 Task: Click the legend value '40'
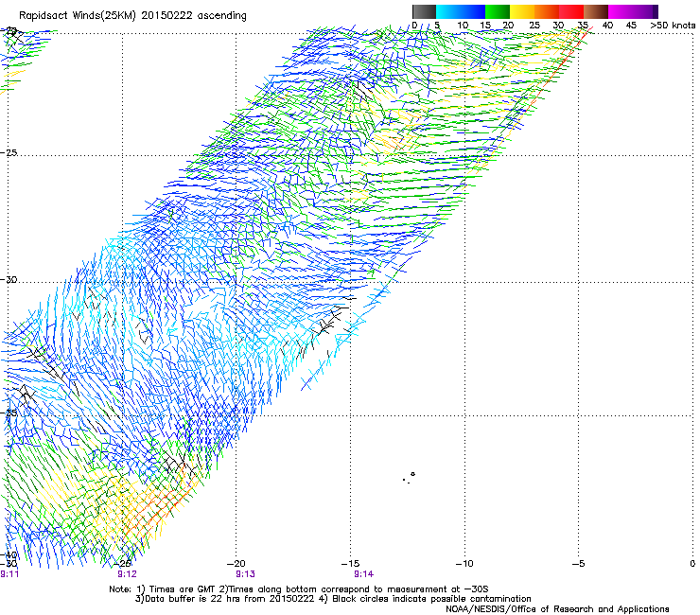[x=607, y=26]
